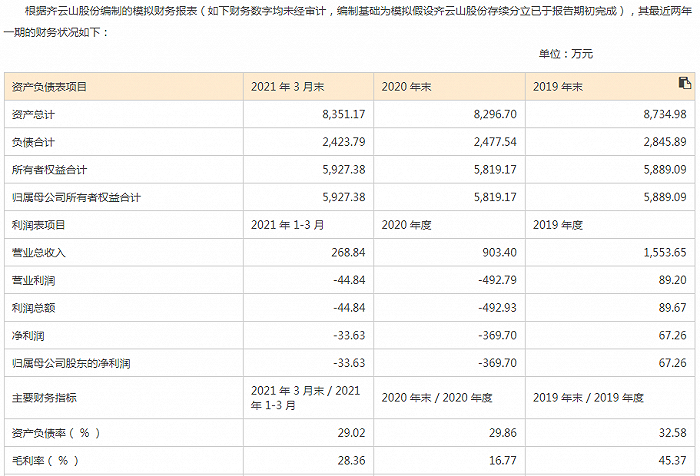Click the 2020 年末 column header
This screenshot has height=476, width=700.
pyautogui.click(x=408, y=87)
